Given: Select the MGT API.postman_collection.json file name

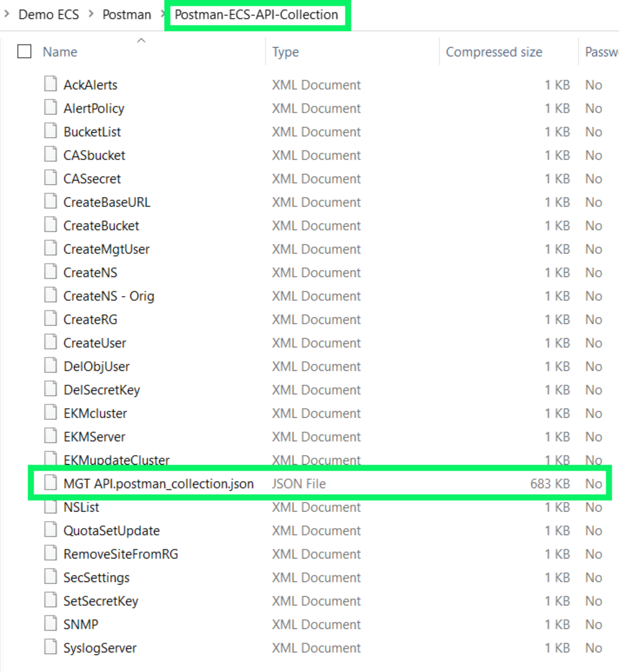Looking at the screenshot, I should click(x=159, y=484).
